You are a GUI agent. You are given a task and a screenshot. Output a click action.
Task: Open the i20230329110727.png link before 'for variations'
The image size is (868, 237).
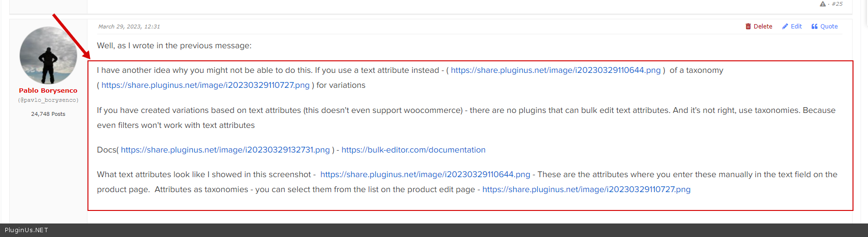(x=205, y=85)
